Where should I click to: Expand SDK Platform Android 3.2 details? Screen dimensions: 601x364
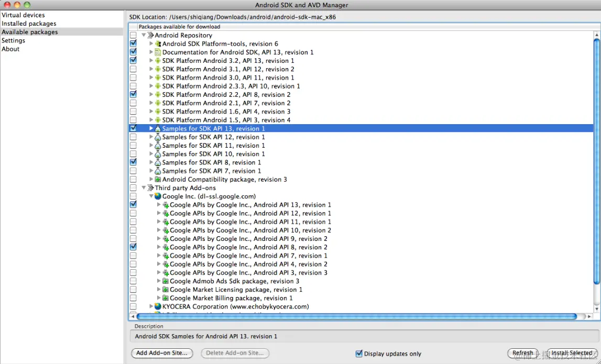tap(151, 61)
